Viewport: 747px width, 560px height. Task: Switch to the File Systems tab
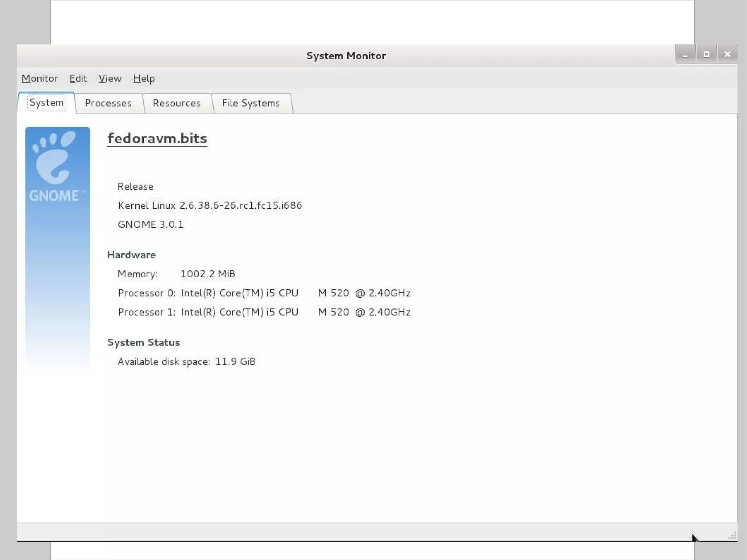pos(251,103)
